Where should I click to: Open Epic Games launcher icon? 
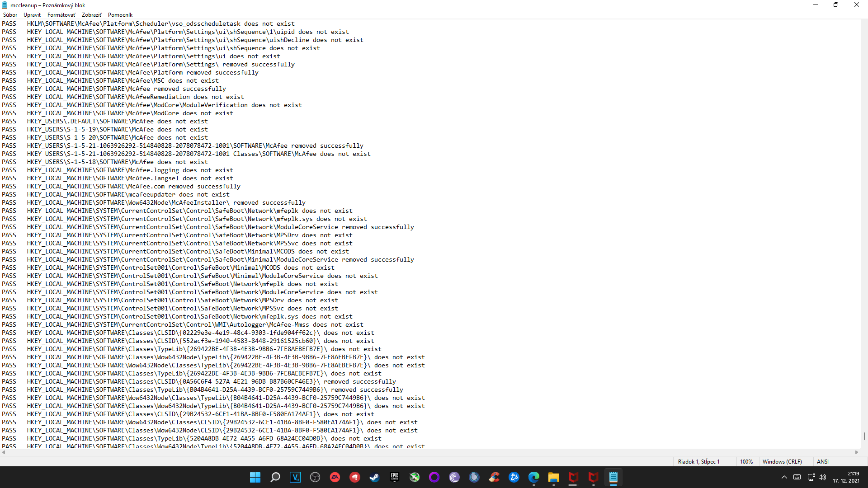[x=394, y=477]
